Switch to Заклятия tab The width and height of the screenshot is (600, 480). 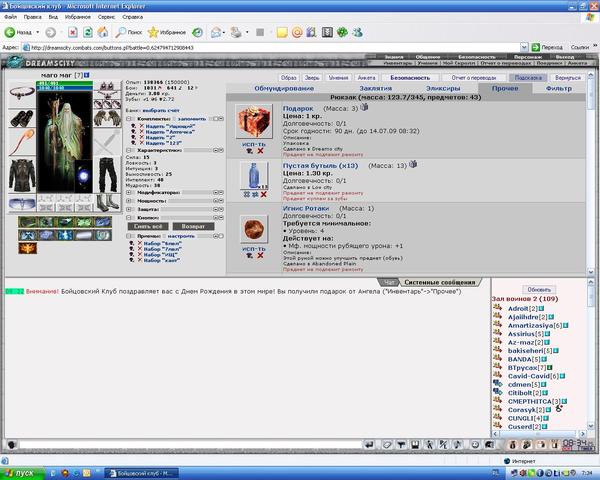tap(375, 88)
